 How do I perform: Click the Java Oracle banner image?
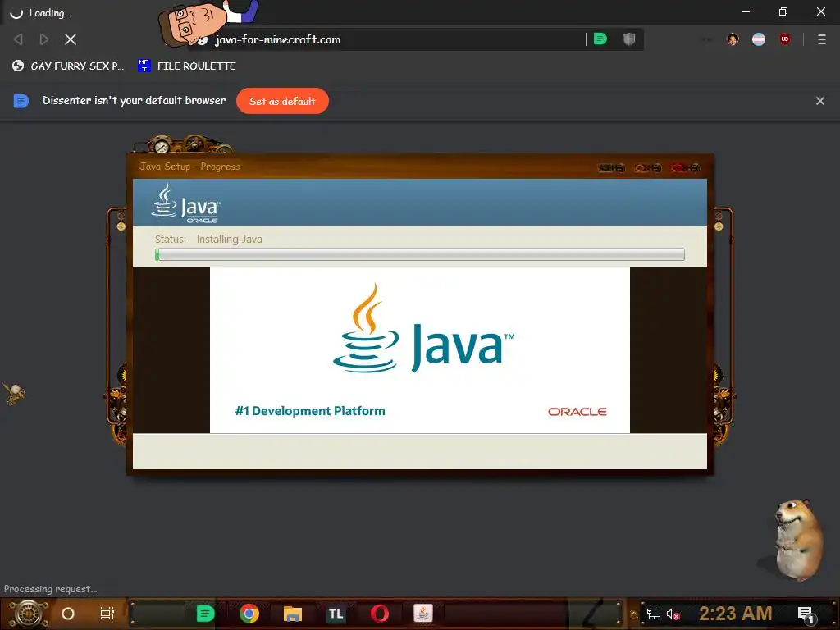point(420,349)
